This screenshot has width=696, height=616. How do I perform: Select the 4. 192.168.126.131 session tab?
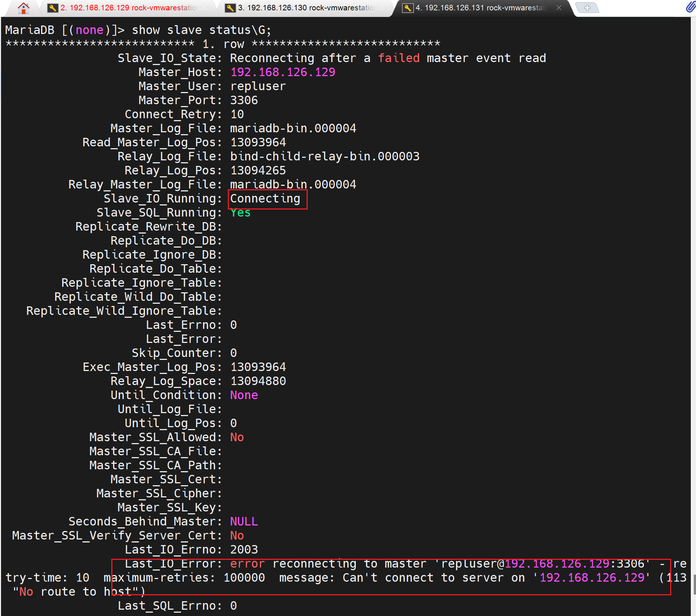480,8
